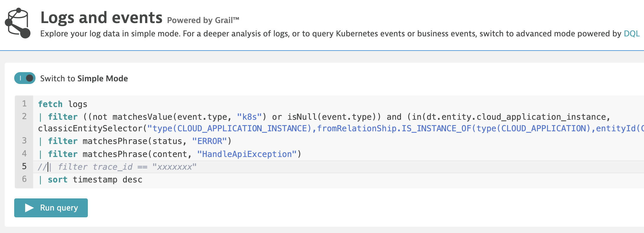Click 'sort' keyword on line six
The height and width of the screenshot is (233, 644).
(x=58, y=179)
